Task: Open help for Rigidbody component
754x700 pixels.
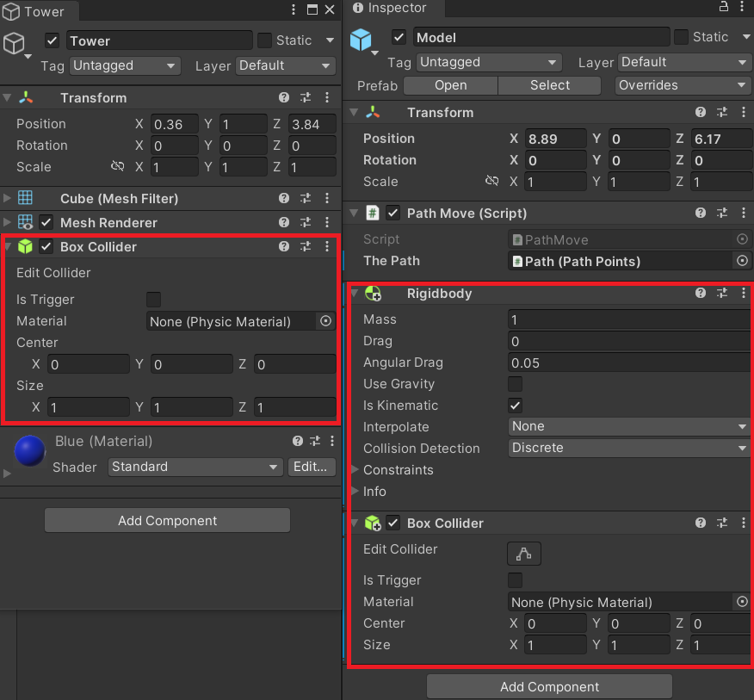Action: 700,293
